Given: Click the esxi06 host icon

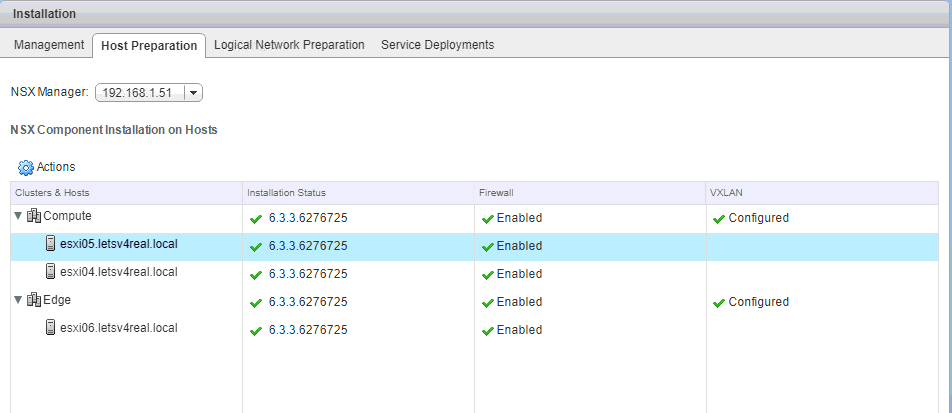Looking at the screenshot, I should point(50,327).
